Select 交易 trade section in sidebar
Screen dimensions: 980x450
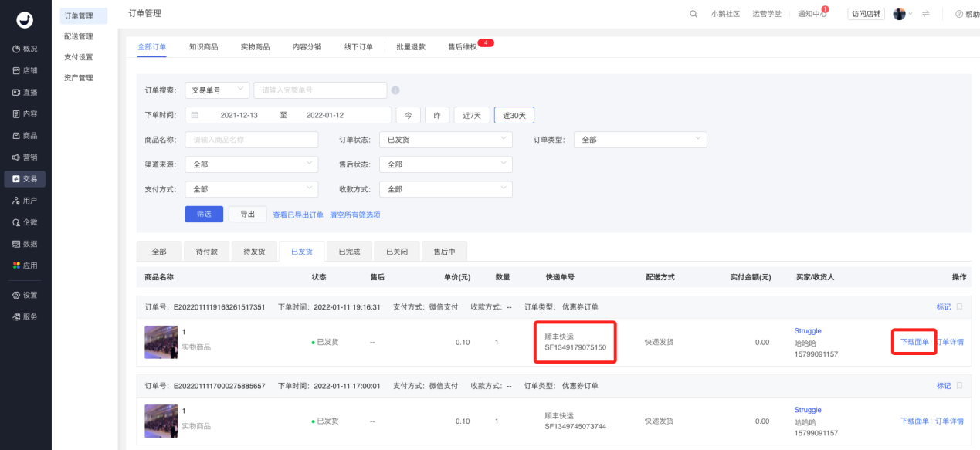pos(25,178)
